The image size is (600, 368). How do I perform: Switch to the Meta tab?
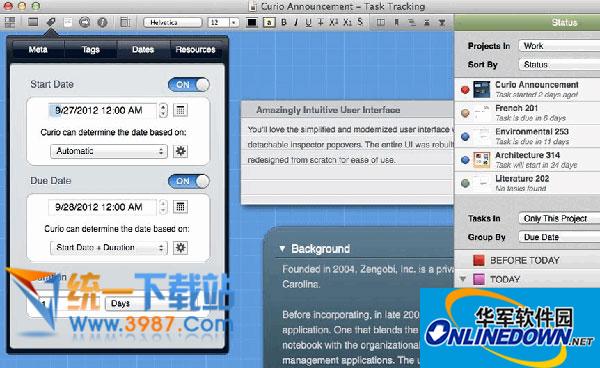pyautogui.click(x=38, y=50)
